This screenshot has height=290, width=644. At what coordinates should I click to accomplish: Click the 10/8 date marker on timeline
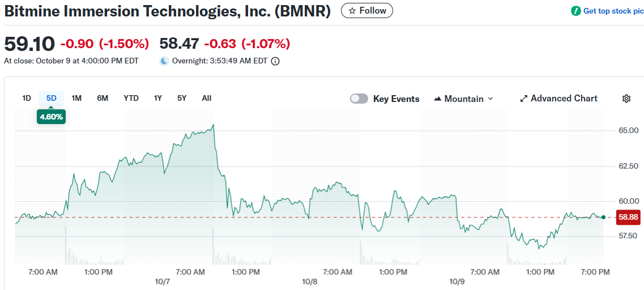[310, 282]
